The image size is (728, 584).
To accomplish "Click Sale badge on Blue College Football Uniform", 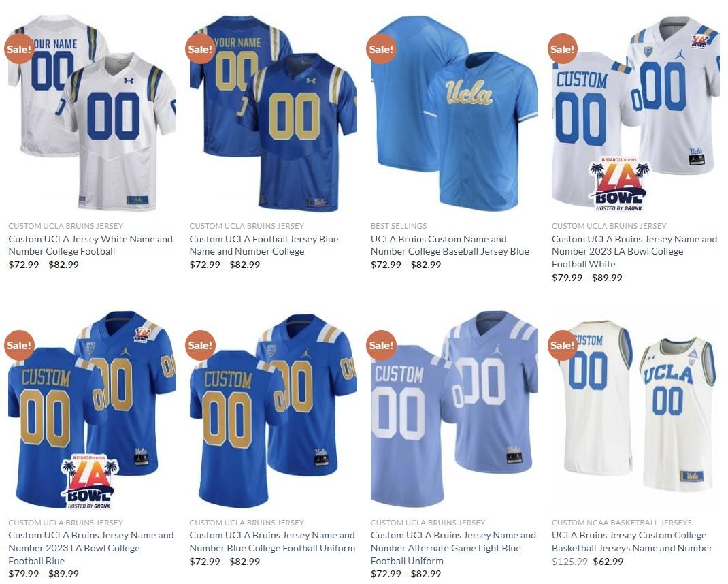I will tap(200, 345).
